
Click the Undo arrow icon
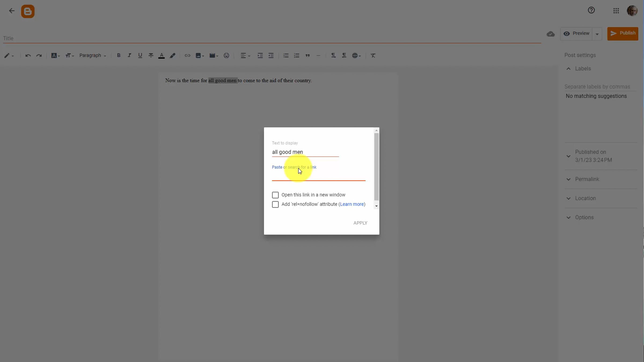(x=28, y=56)
